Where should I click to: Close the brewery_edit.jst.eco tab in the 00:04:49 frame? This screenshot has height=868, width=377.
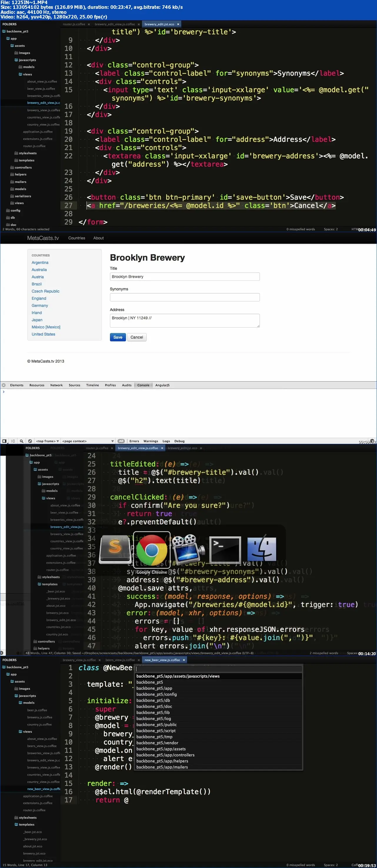click(178, 24)
